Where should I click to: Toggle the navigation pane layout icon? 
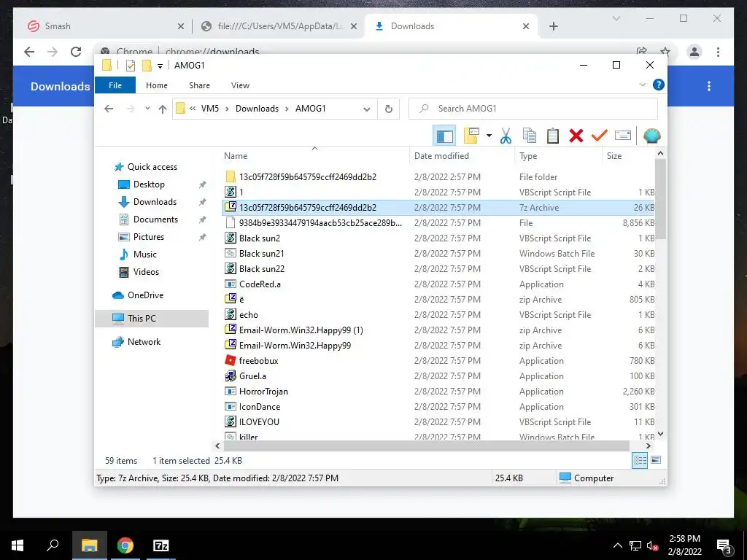444,136
